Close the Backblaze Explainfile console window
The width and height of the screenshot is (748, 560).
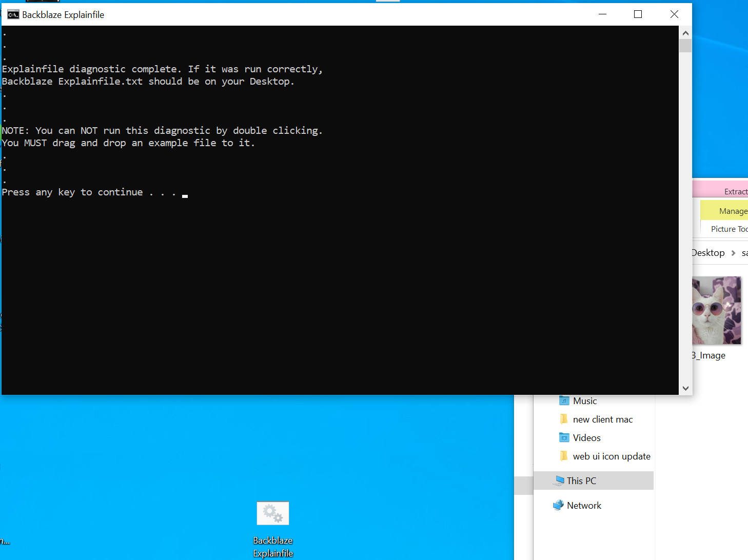[x=674, y=14]
